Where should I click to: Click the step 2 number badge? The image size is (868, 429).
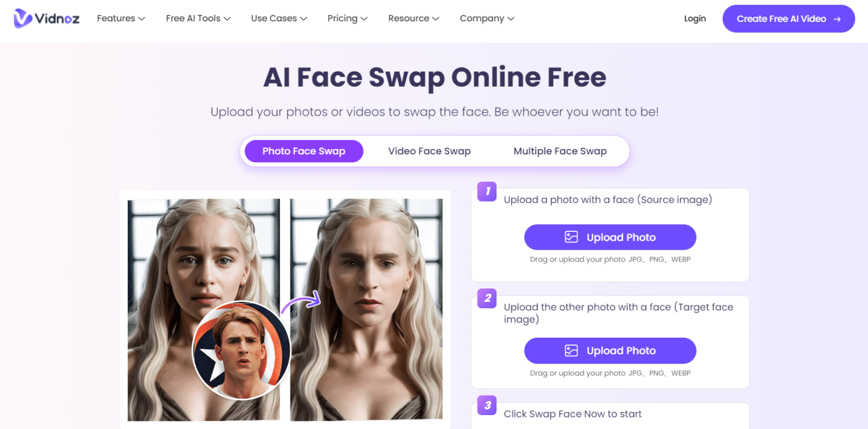point(487,298)
